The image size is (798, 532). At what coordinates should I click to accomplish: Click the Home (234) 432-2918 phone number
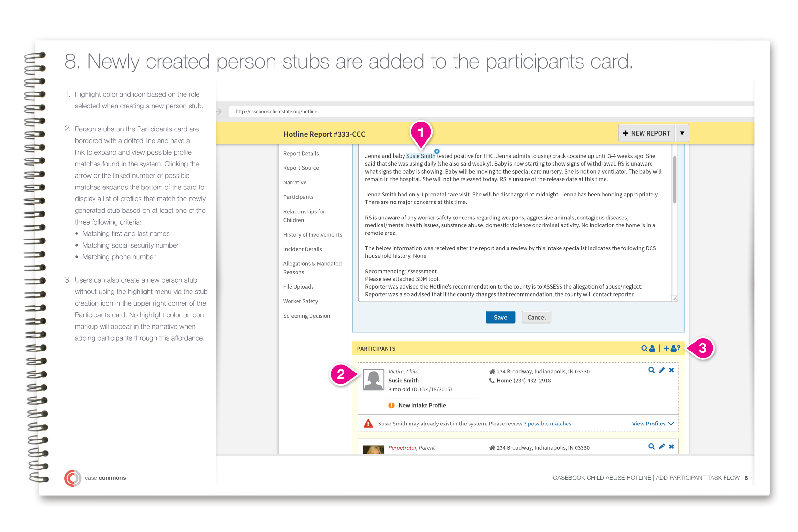pyautogui.click(x=523, y=381)
